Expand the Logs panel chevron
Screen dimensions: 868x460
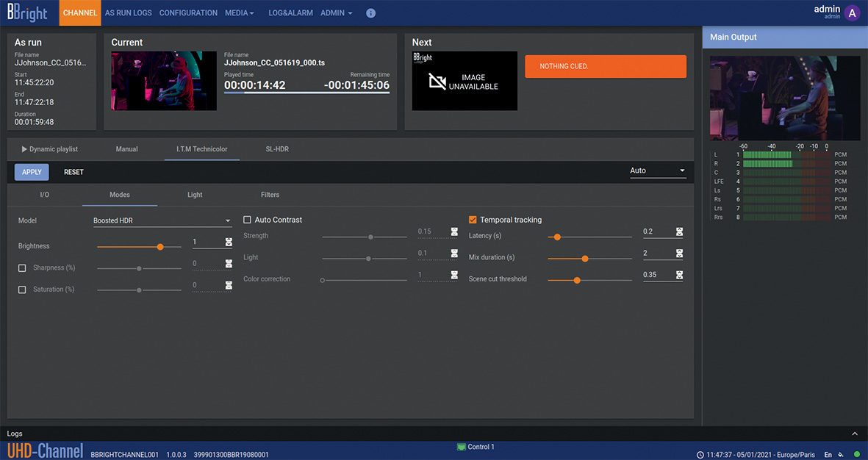(854, 434)
